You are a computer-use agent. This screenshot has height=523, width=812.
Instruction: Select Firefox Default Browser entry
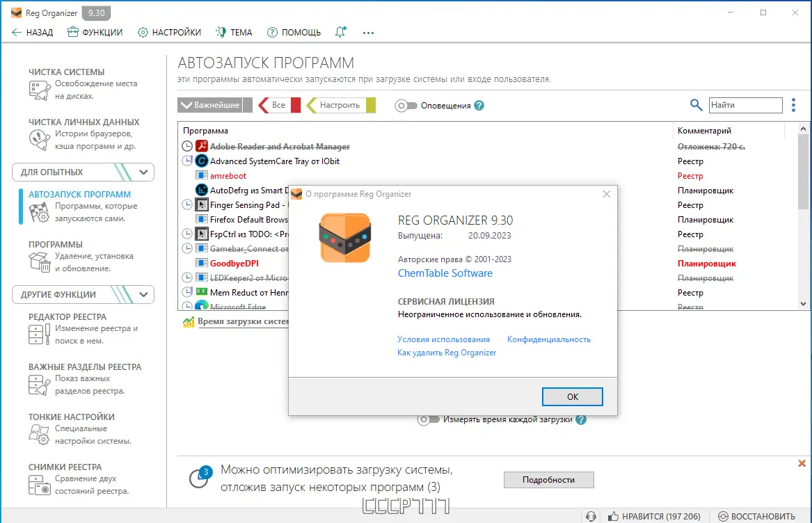[x=248, y=220]
